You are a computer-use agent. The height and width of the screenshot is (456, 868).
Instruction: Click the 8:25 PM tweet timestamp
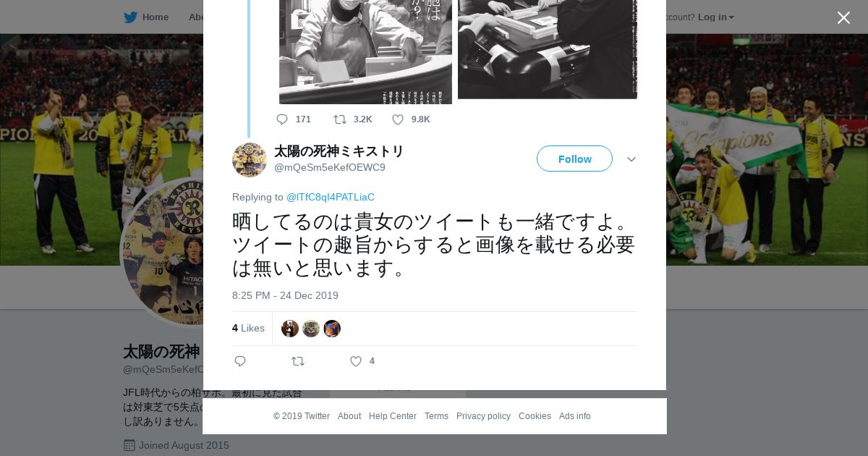(x=285, y=295)
